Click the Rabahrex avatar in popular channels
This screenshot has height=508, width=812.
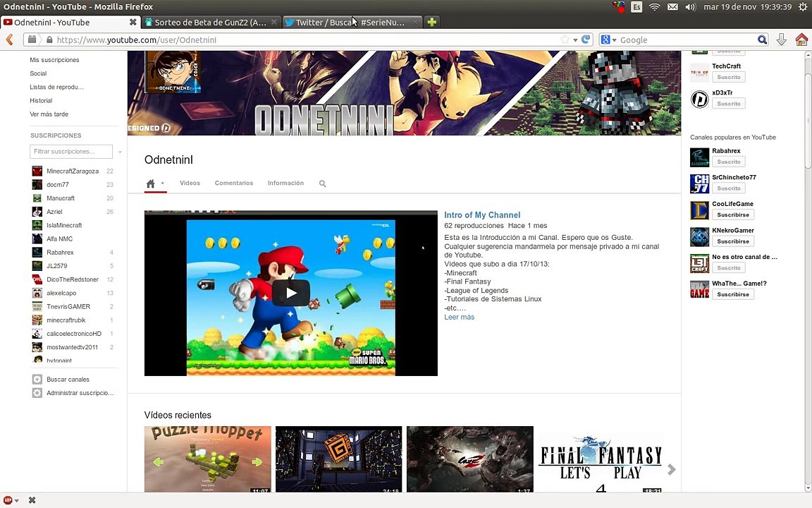700,157
